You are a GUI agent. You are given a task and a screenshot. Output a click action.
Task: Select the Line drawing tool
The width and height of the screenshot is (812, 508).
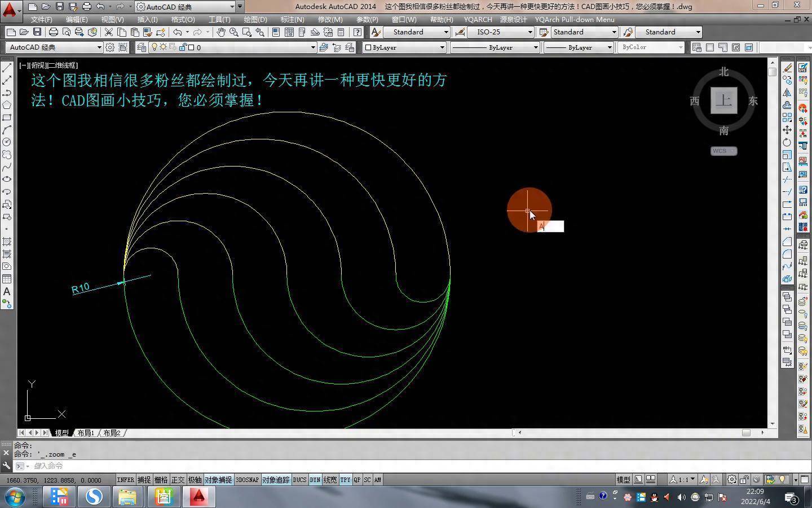point(7,68)
